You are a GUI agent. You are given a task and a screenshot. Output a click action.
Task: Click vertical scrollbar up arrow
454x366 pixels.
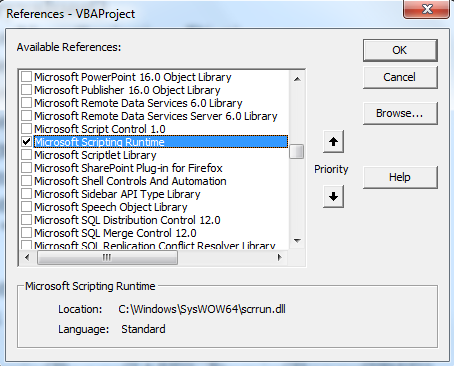[297, 79]
